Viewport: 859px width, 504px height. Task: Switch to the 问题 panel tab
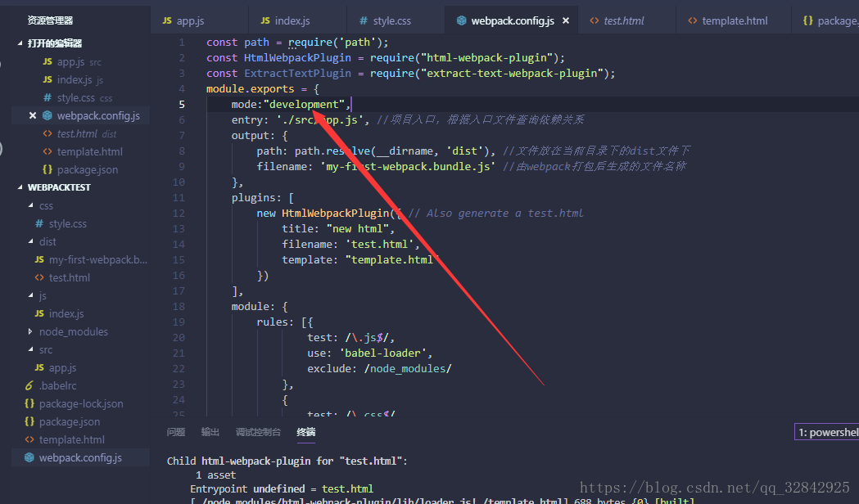pos(176,432)
